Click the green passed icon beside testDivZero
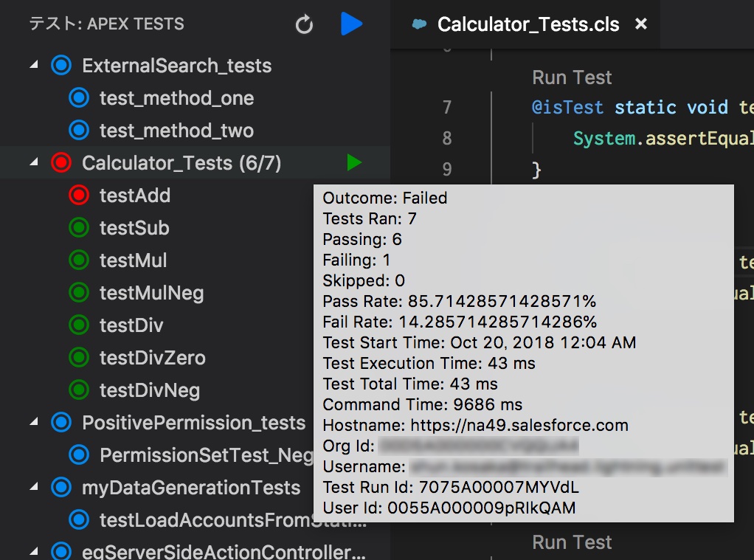 click(79, 358)
